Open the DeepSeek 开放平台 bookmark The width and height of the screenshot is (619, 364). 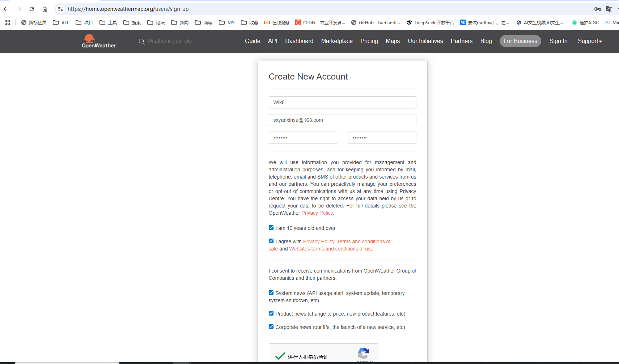[x=430, y=22]
